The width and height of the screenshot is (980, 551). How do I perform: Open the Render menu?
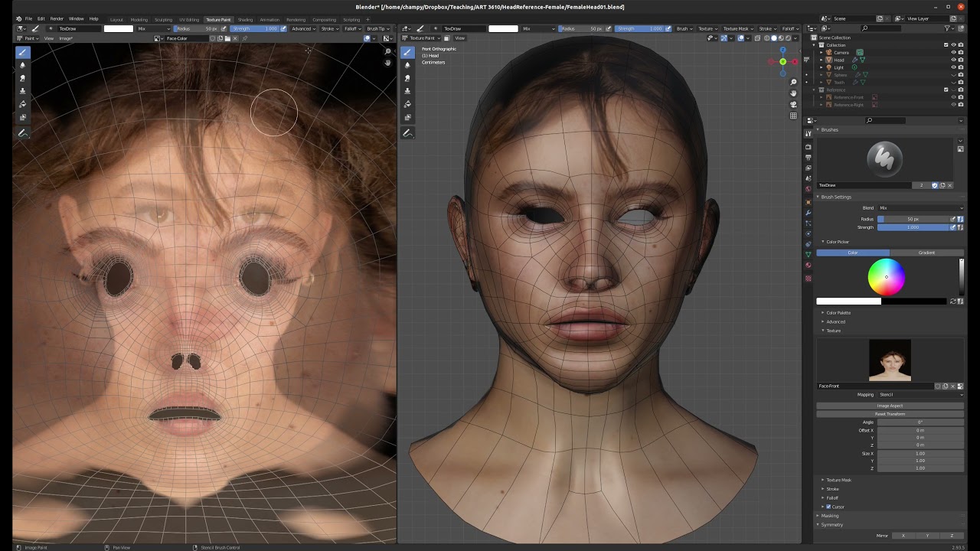point(57,18)
